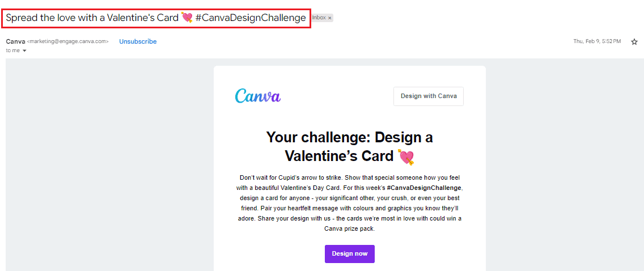Select the Inbox label tag
Viewport: 644px width, 271px height.
319,18
